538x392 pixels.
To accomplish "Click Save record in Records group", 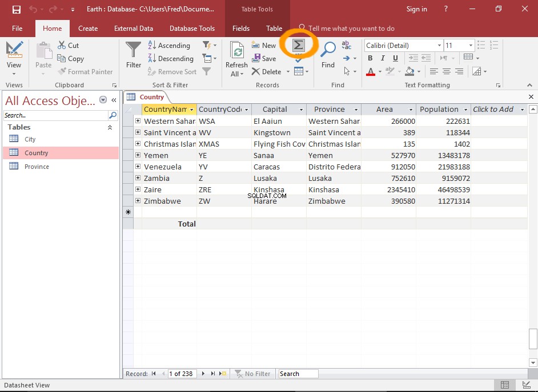I will 264,59.
